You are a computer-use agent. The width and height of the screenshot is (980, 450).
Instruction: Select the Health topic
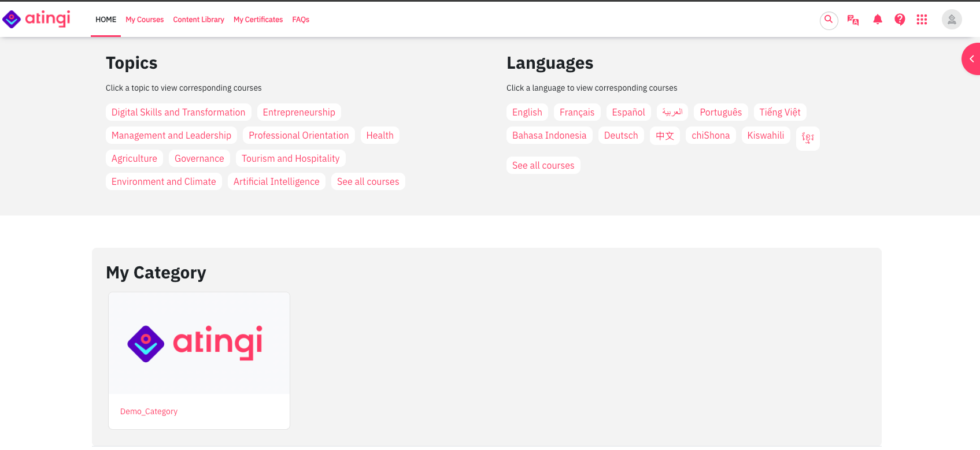click(380, 135)
